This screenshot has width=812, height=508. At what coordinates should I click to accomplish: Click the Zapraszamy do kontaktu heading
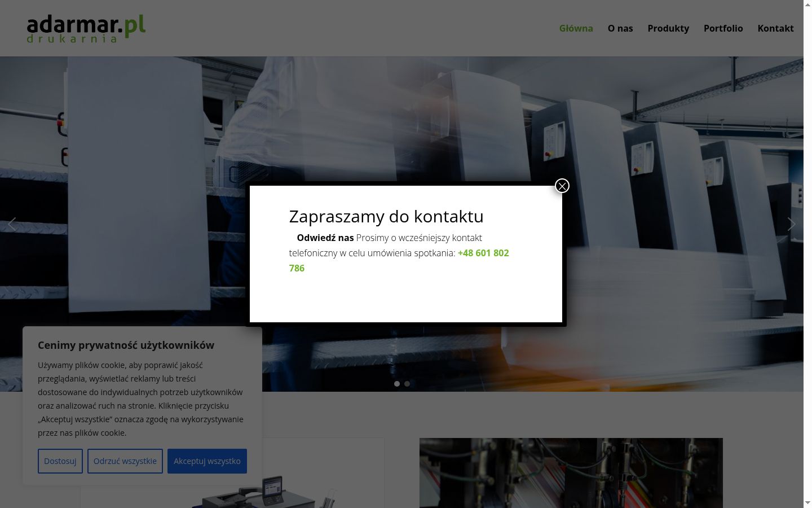pos(386,216)
